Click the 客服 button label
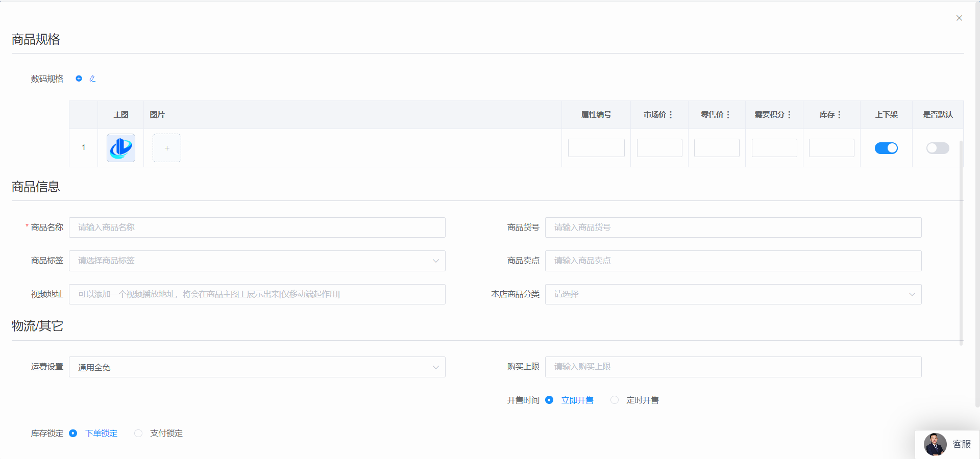 962,444
